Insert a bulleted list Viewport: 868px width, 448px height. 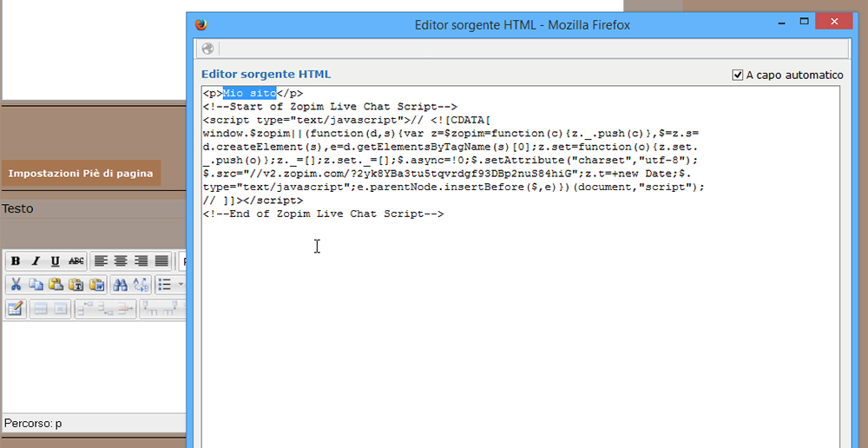click(164, 285)
